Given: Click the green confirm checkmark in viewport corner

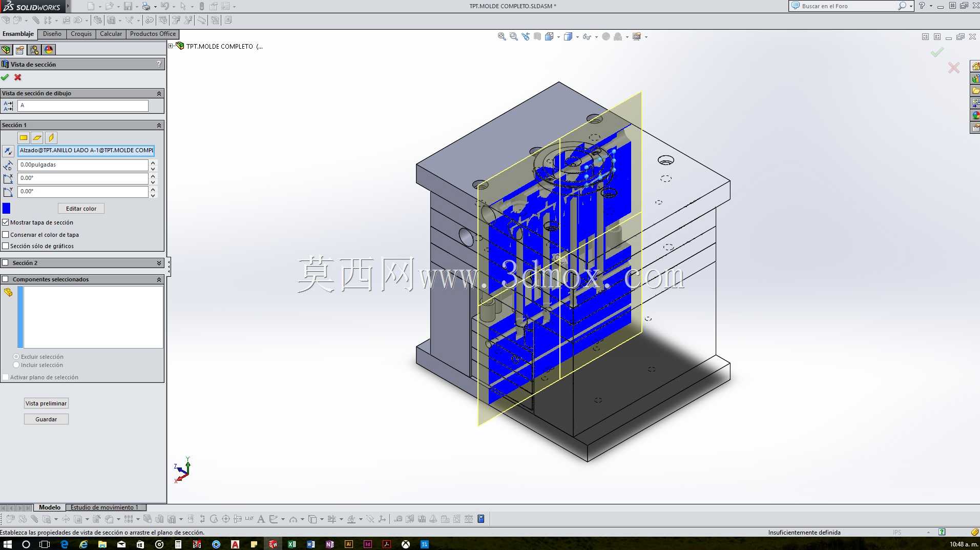Looking at the screenshot, I should click(937, 52).
